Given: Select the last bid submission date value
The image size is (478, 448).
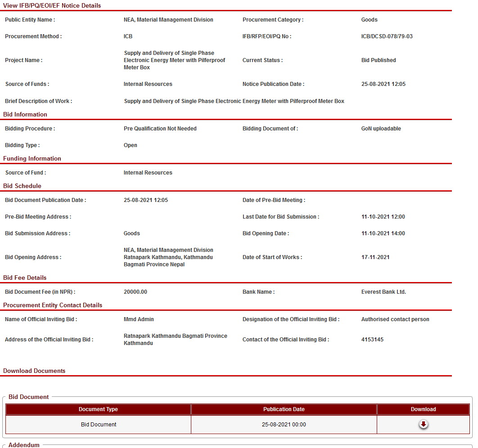Looking at the screenshot, I should pyautogui.click(x=383, y=217).
